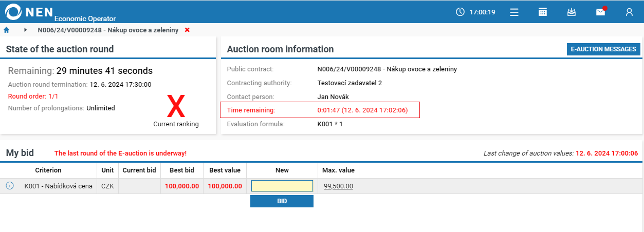Open E-AUCTION MESSAGES

[x=603, y=49]
